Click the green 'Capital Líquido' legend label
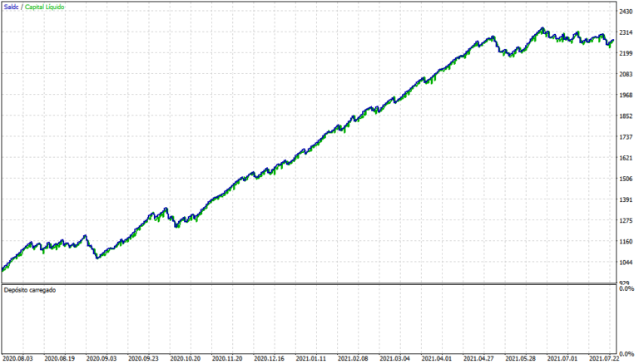Screen dimensions: 639x364 [x=45, y=7]
